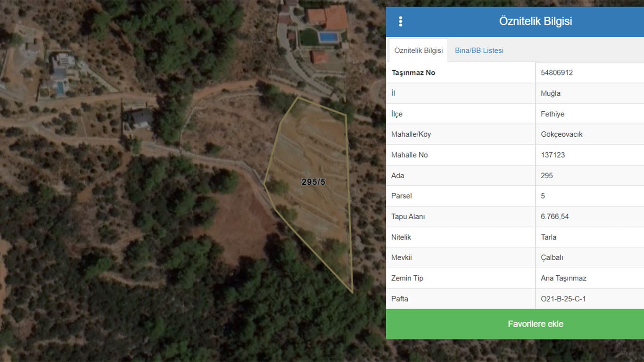Click the Öznitelik Bilgisi panel header title
This screenshot has height=362, width=644.
(535, 22)
